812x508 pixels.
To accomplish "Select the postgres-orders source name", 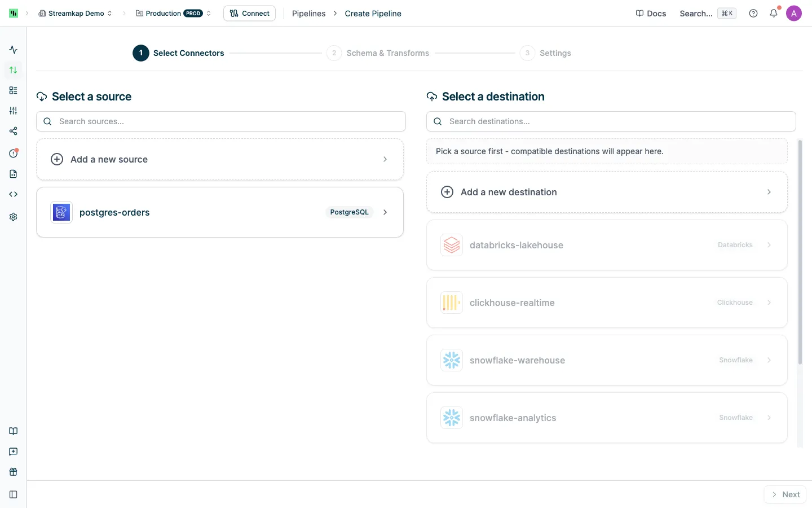I will click(x=114, y=212).
